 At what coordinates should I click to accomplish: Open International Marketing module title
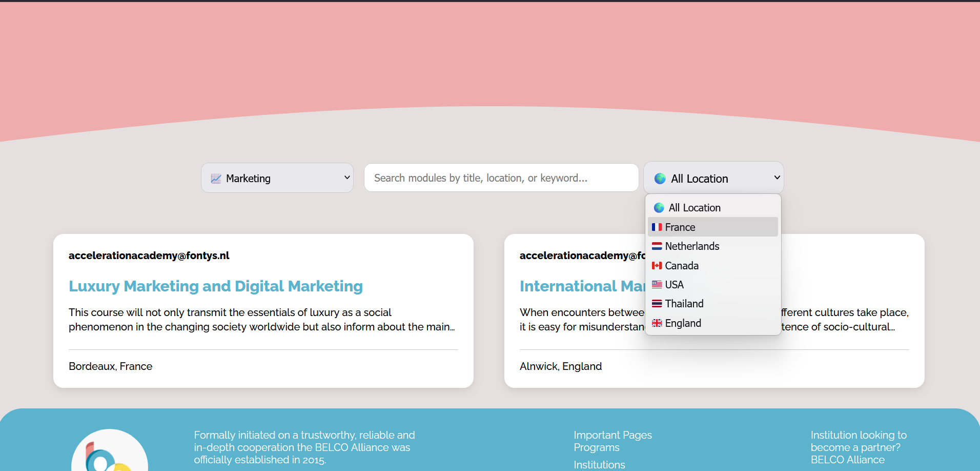[581, 286]
